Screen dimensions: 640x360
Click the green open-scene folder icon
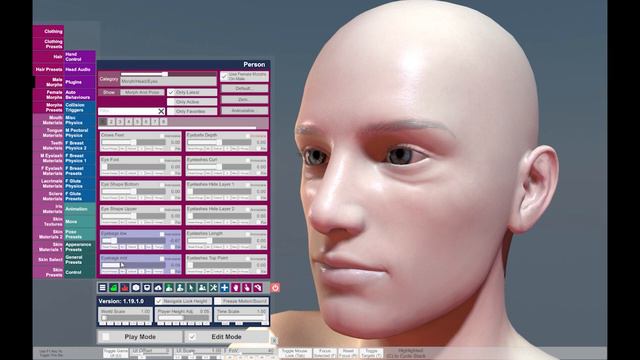pyautogui.click(x=113, y=288)
